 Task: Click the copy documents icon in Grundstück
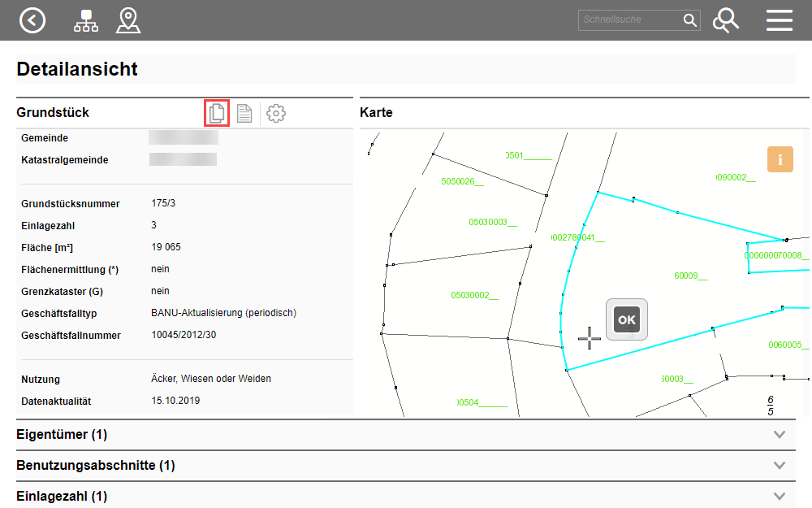217,113
